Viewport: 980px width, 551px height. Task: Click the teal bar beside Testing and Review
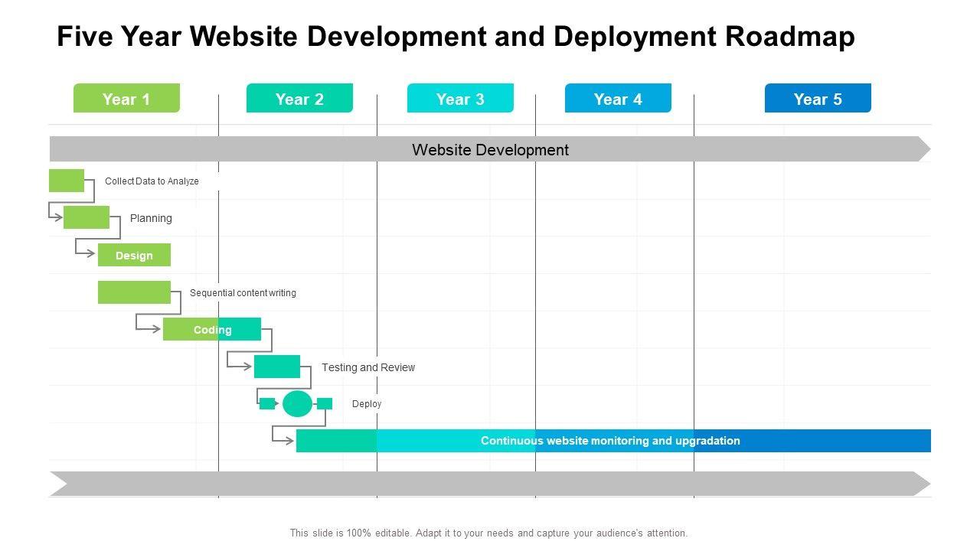pos(277,367)
